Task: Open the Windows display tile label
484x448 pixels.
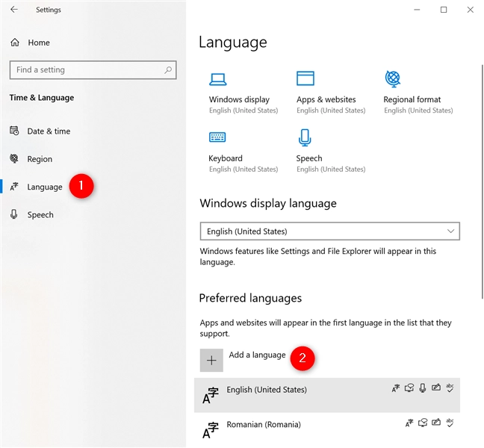Action: 239,99
